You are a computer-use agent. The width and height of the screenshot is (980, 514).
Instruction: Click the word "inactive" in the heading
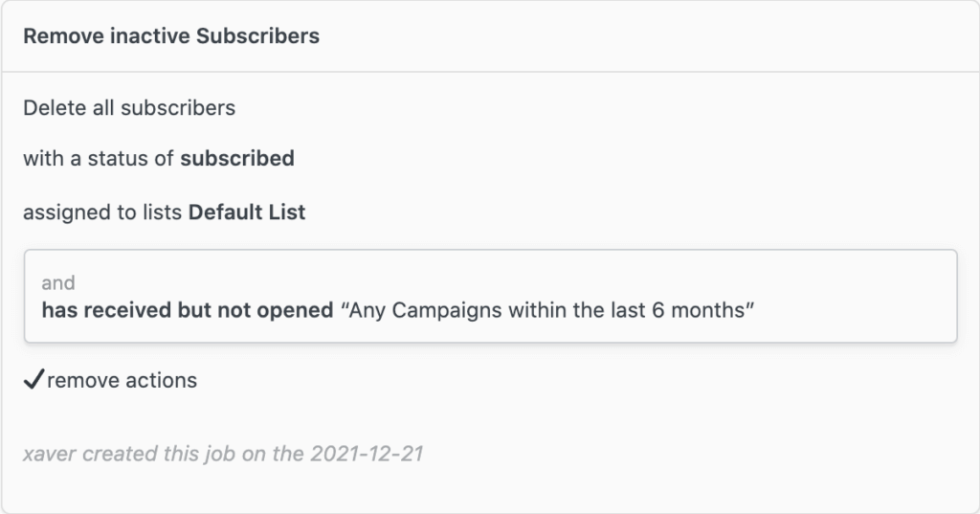[x=150, y=36]
